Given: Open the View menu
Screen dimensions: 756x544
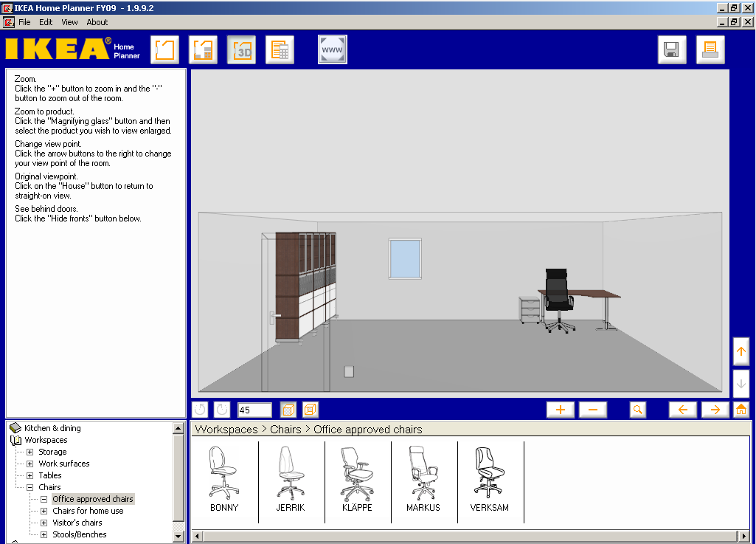Looking at the screenshot, I should 69,22.
